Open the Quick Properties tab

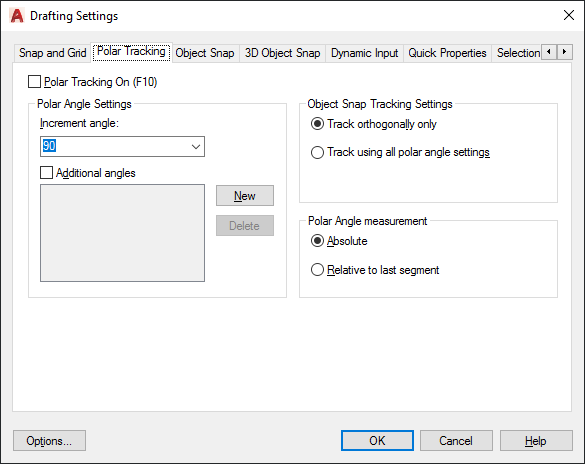point(447,53)
